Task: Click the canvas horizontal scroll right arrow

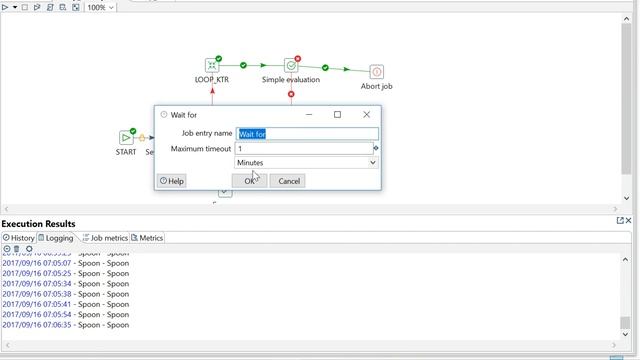Action: coord(615,209)
